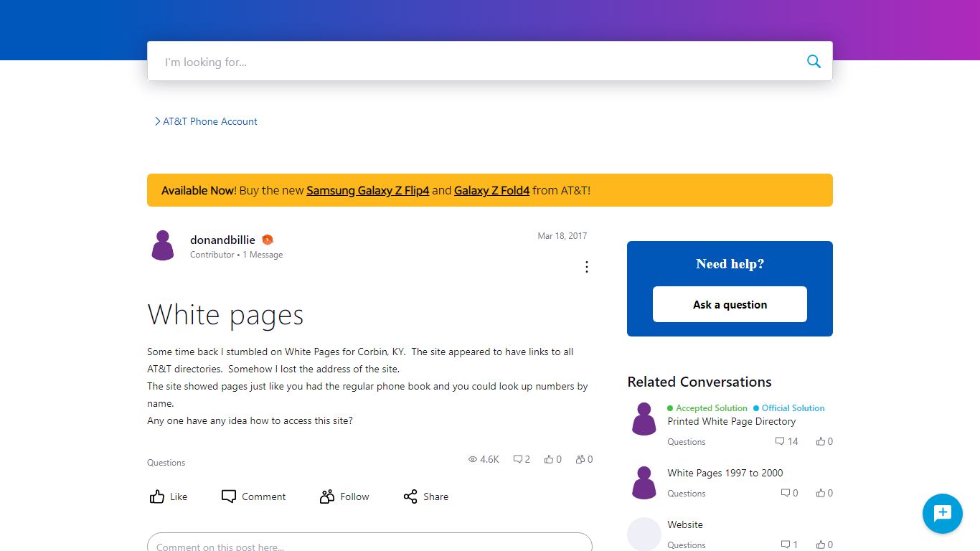
Task: Click the "Contributor • 1 Message" text
Action: coord(236,255)
